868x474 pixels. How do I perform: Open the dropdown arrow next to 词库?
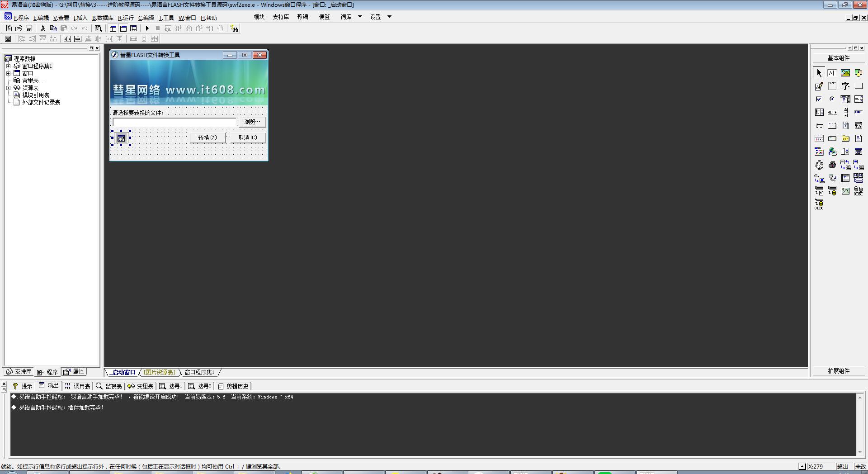360,17
